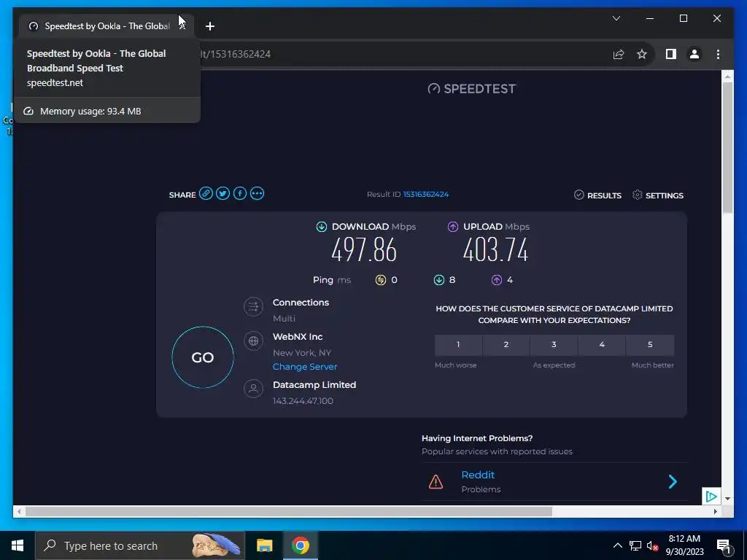The width and height of the screenshot is (747, 560).
Task: Open the tab search dropdown
Action: tap(616, 18)
